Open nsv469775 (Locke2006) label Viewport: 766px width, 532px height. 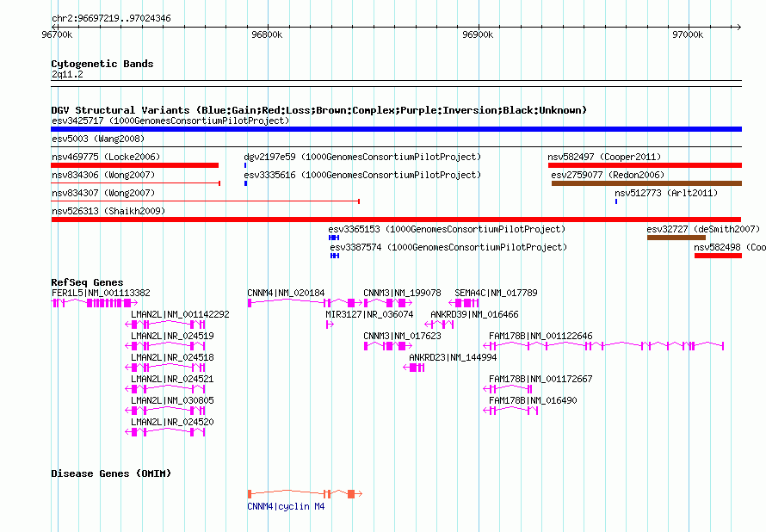point(106,157)
